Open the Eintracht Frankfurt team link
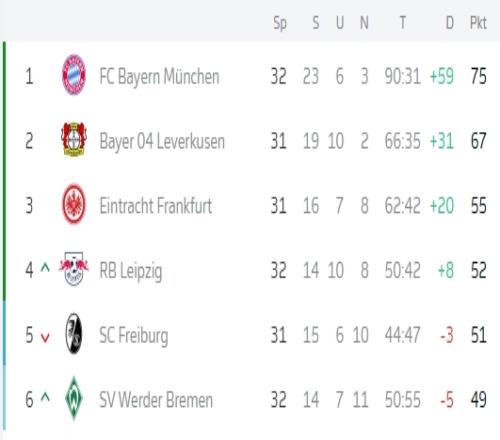 pos(156,206)
